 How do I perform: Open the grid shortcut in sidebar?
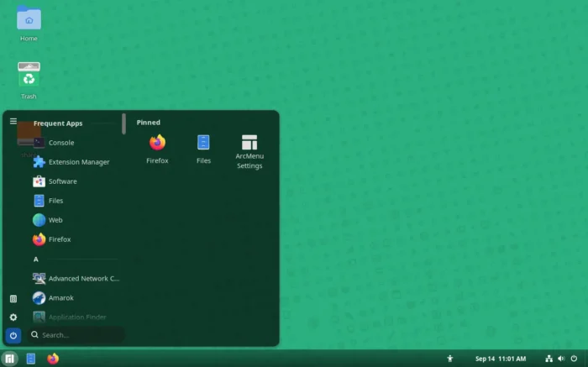pyautogui.click(x=13, y=299)
